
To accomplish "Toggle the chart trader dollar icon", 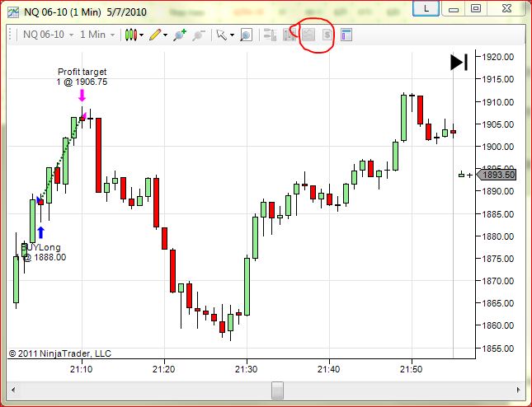I will (x=327, y=35).
